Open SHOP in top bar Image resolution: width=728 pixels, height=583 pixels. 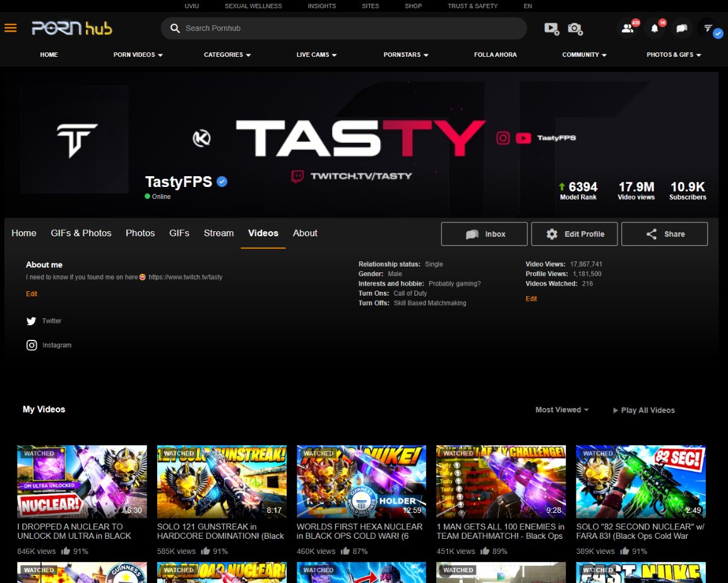413,6
